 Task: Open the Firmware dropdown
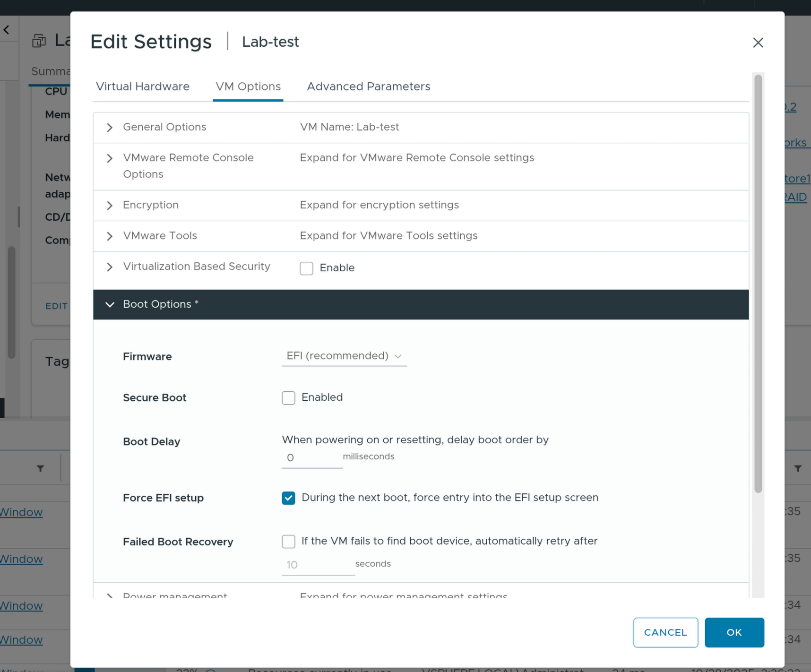[x=344, y=356]
